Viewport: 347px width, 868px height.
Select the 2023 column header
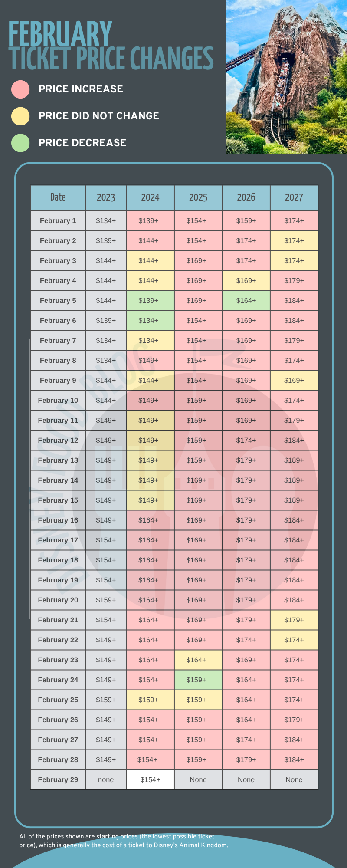(x=106, y=197)
